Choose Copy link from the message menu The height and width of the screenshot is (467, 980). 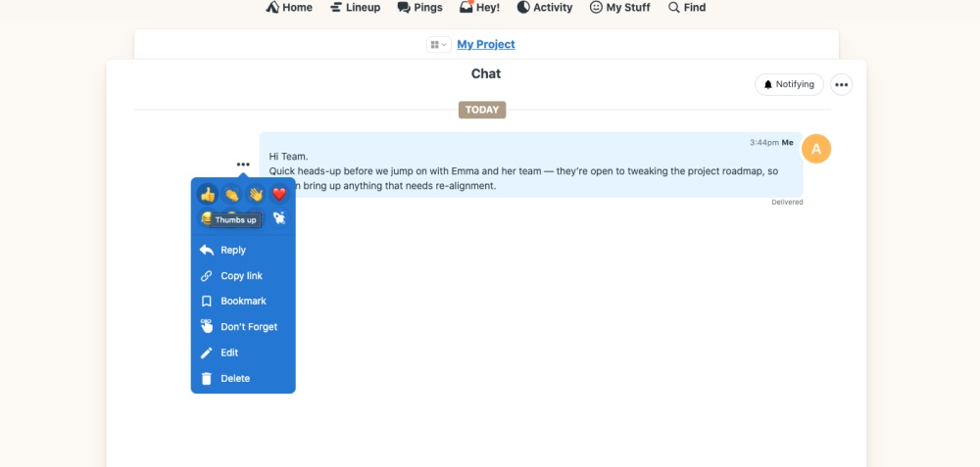243,276
